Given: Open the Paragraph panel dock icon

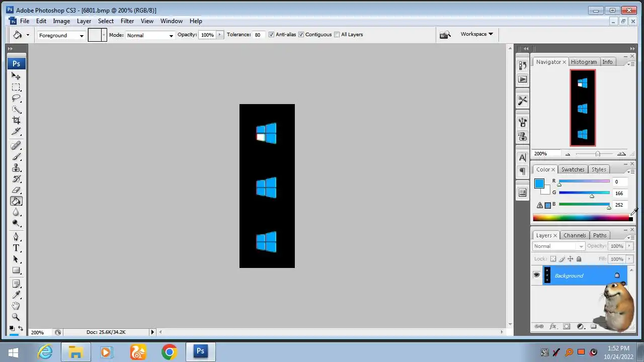Looking at the screenshot, I should pos(522,171).
